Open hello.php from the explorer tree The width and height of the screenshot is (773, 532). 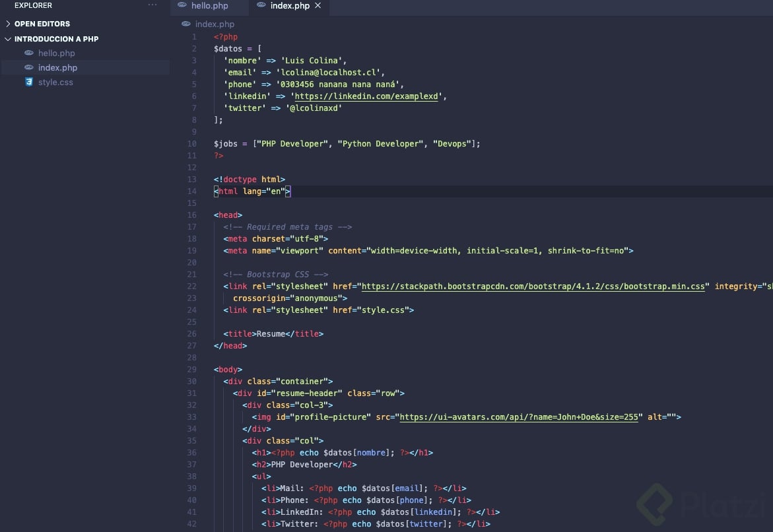tap(56, 53)
